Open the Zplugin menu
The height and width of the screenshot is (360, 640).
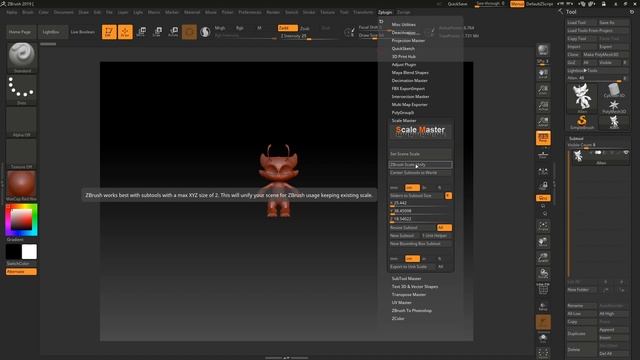[385, 12]
